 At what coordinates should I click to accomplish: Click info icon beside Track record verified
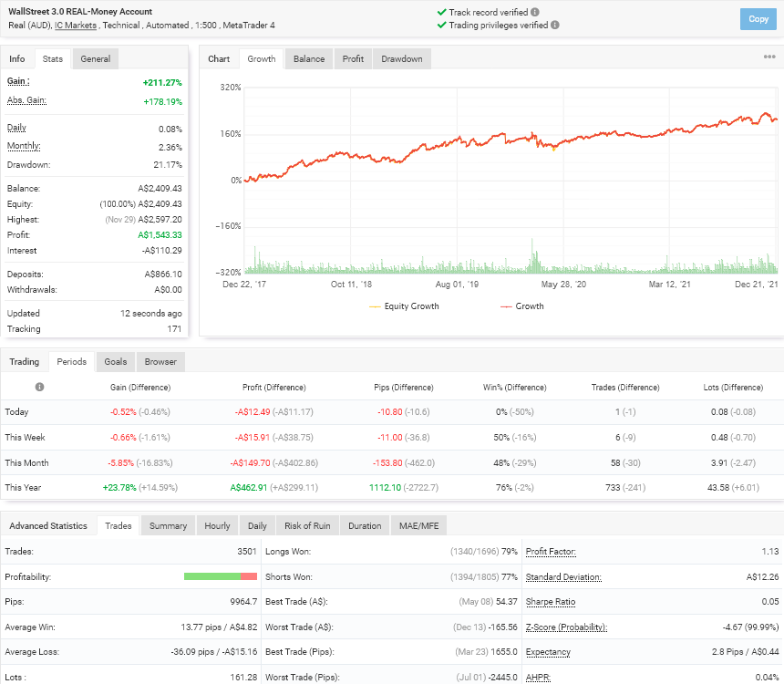534,13
